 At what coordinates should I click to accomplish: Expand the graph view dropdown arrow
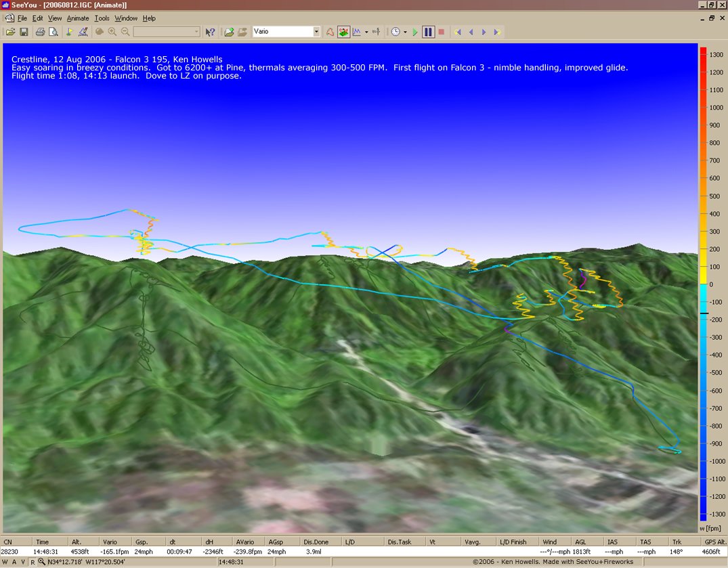366,32
